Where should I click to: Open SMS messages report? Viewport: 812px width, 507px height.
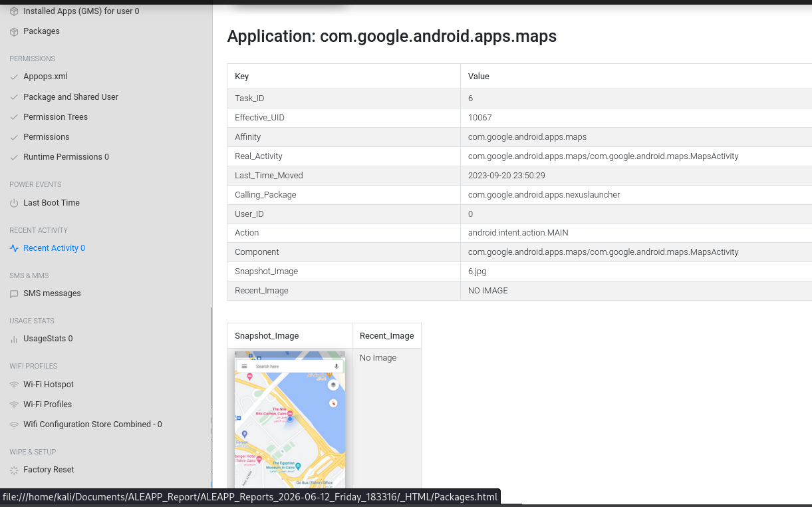52,293
